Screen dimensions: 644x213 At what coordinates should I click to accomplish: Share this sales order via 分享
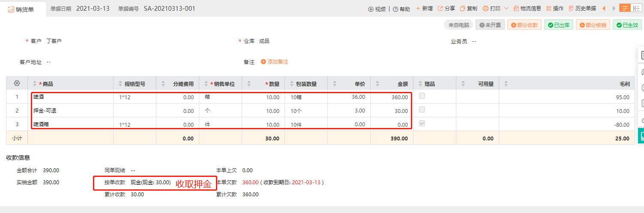pos(446,9)
